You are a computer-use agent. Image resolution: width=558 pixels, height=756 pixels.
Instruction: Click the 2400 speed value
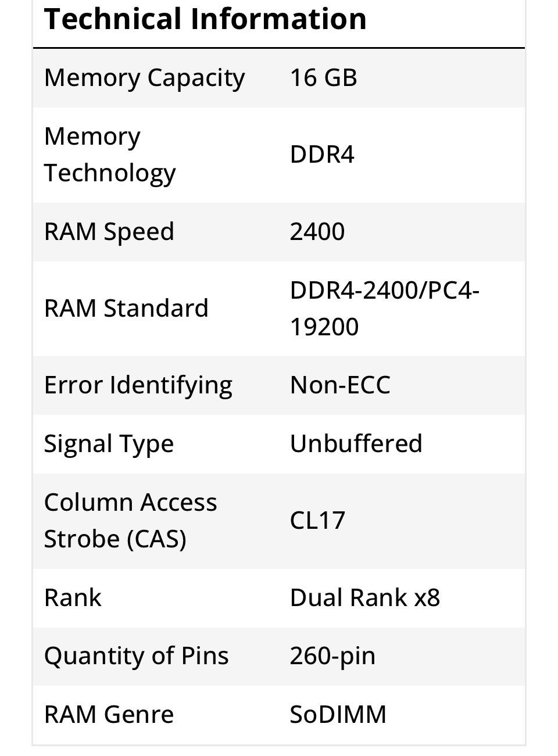point(317,231)
